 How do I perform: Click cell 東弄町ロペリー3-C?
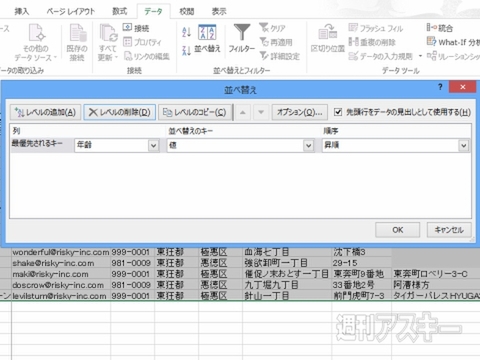coord(436,274)
